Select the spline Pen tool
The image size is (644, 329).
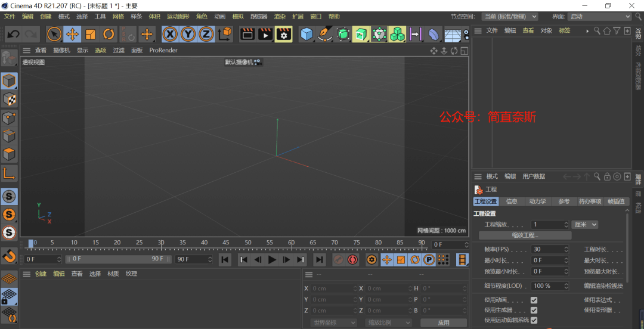click(x=325, y=34)
